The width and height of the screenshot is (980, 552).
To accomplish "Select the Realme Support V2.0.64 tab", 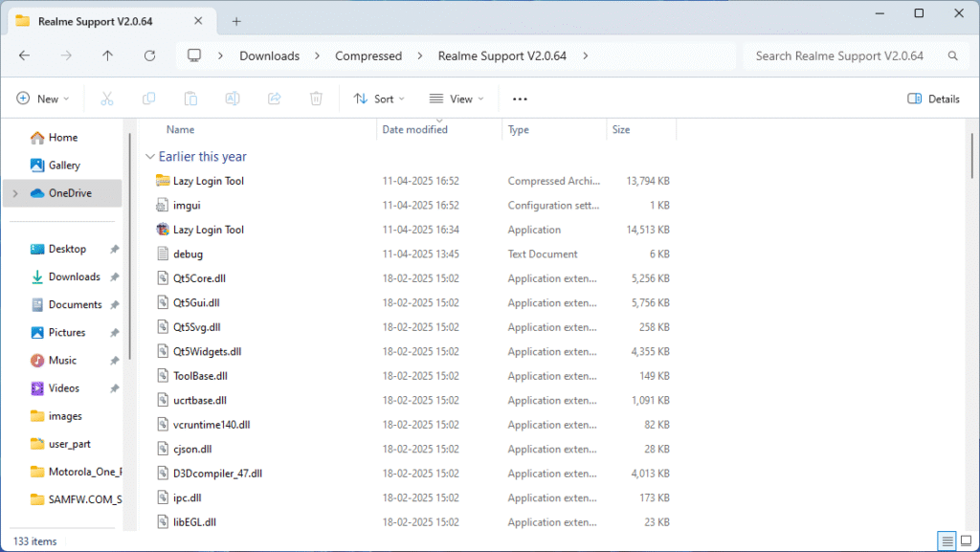I will point(111,21).
